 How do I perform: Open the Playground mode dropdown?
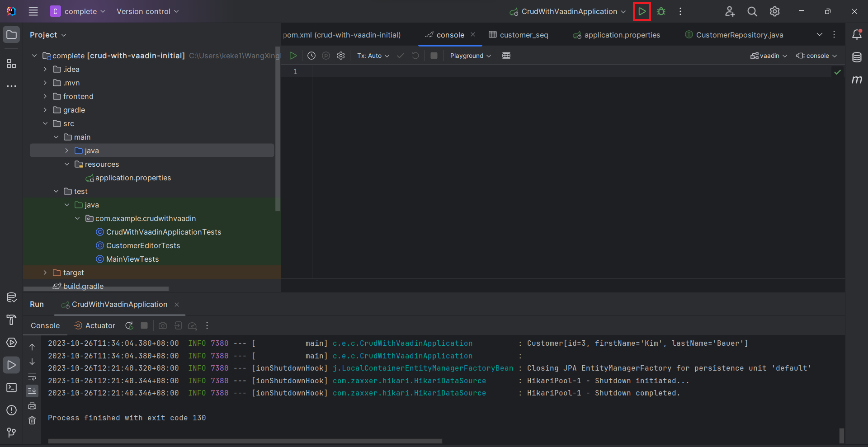click(x=470, y=56)
